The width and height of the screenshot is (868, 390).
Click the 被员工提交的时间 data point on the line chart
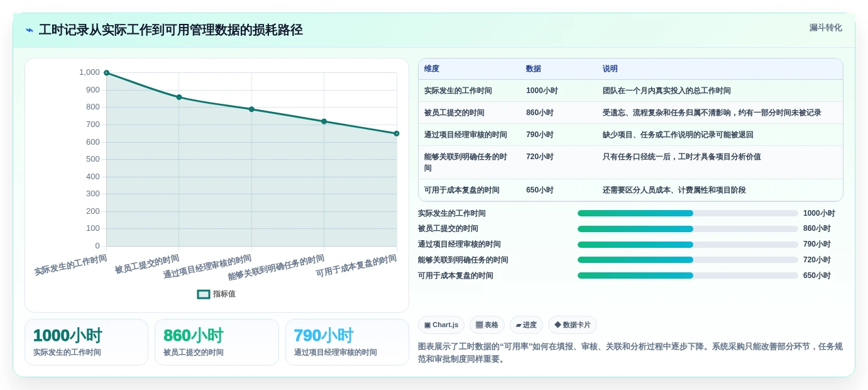(x=179, y=97)
